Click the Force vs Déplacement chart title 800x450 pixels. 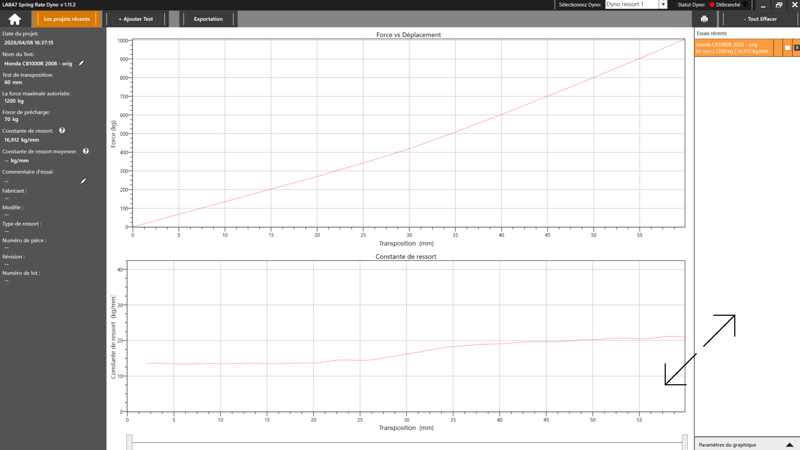pos(408,35)
